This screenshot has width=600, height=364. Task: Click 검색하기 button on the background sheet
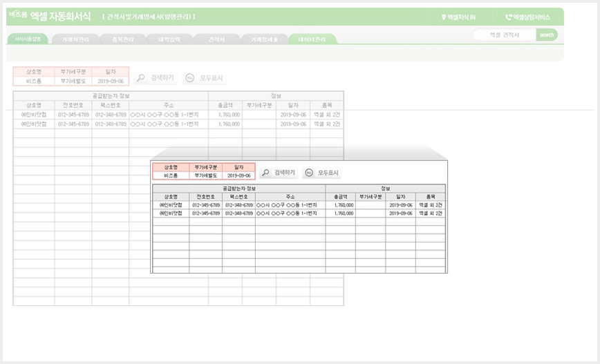tap(156, 78)
